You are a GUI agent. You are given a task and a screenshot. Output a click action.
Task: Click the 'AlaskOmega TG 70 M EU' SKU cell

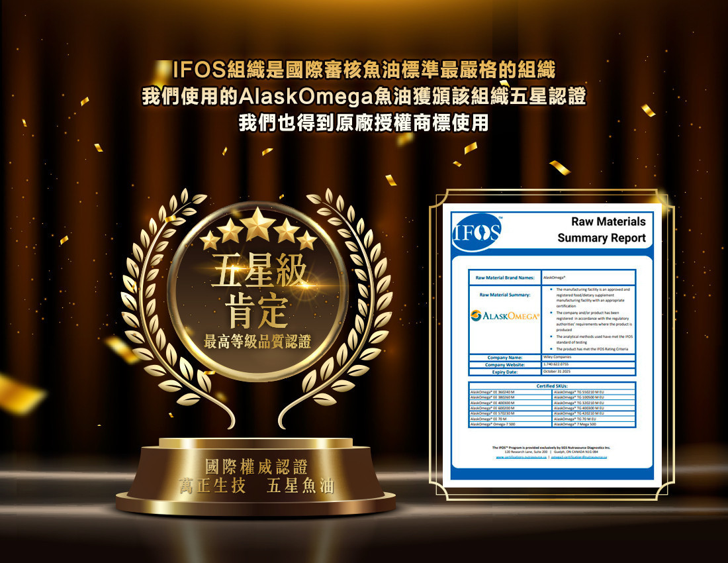coord(594,419)
